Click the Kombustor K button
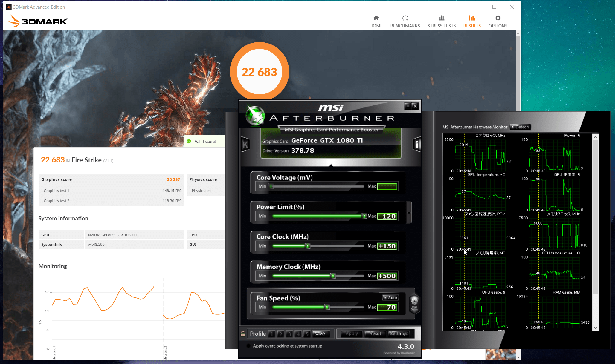Viewport: 615px width, 364px height. pyautogui.click(x=245, y=145)
